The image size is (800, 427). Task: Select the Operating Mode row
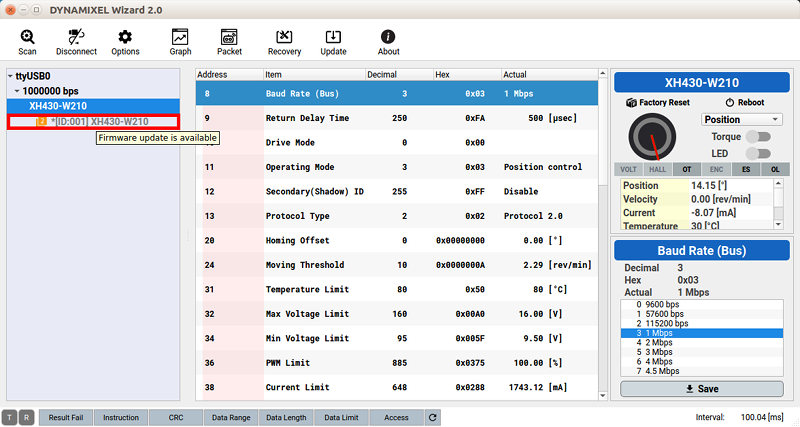[396, 167]
